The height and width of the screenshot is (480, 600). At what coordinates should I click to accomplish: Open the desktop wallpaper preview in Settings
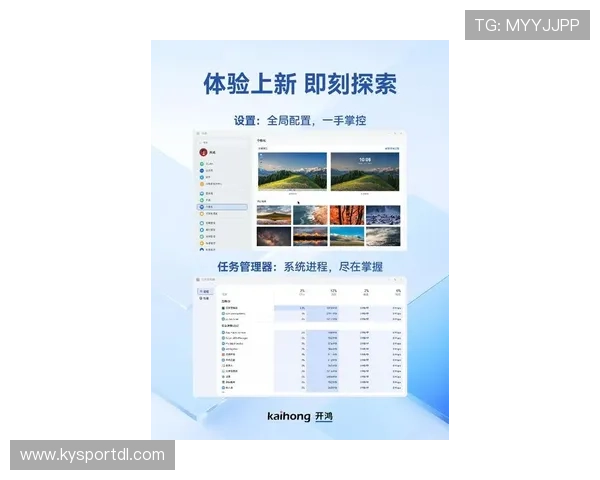coord(292,171)
